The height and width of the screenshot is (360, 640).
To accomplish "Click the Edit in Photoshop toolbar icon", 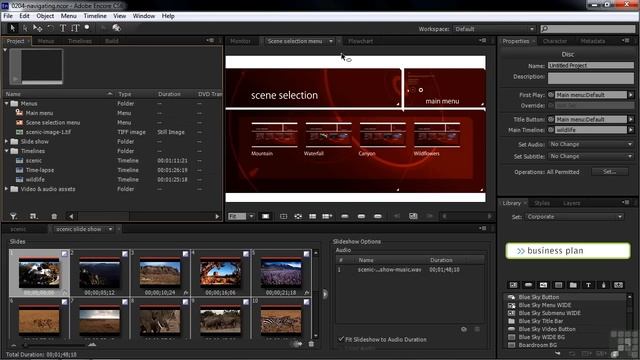I will click(x=117, y=28).
